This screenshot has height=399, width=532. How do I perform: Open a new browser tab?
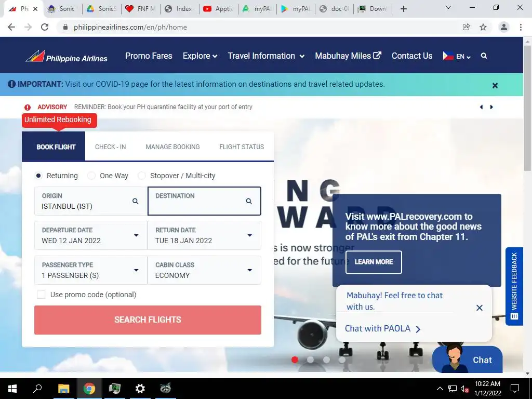403,9
